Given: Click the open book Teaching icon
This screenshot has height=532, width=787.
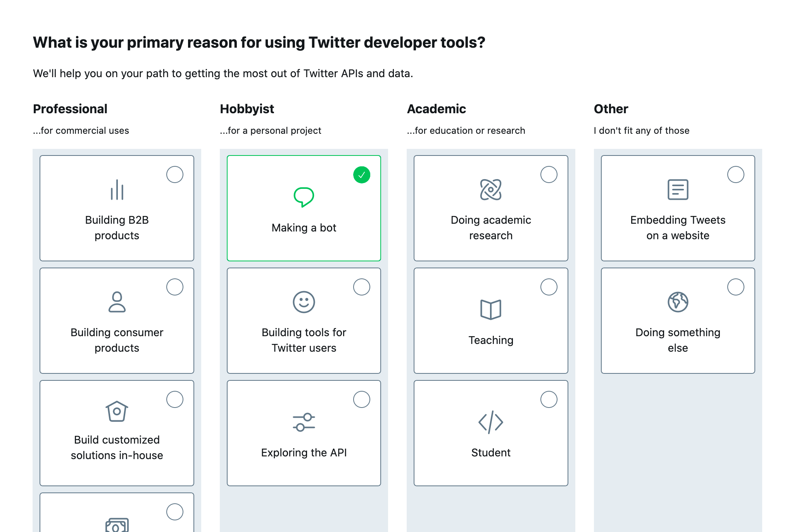Looking at the screenshot, I should point(491,309).
